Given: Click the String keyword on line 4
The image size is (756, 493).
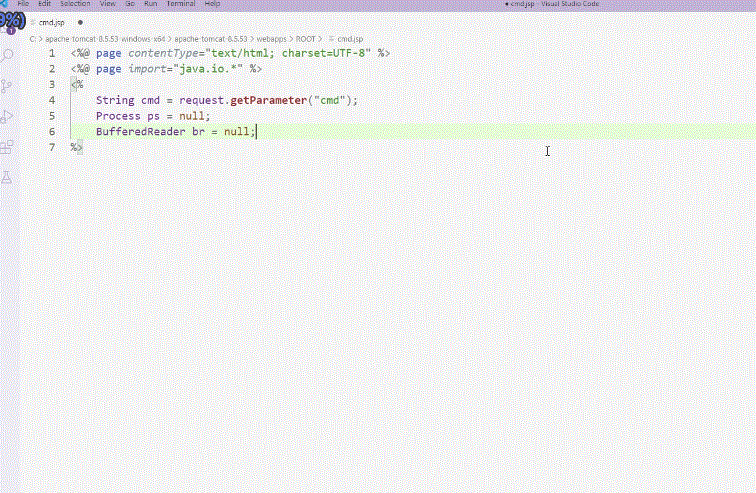Looking at the screenshot, I should [x=115, y=100].
